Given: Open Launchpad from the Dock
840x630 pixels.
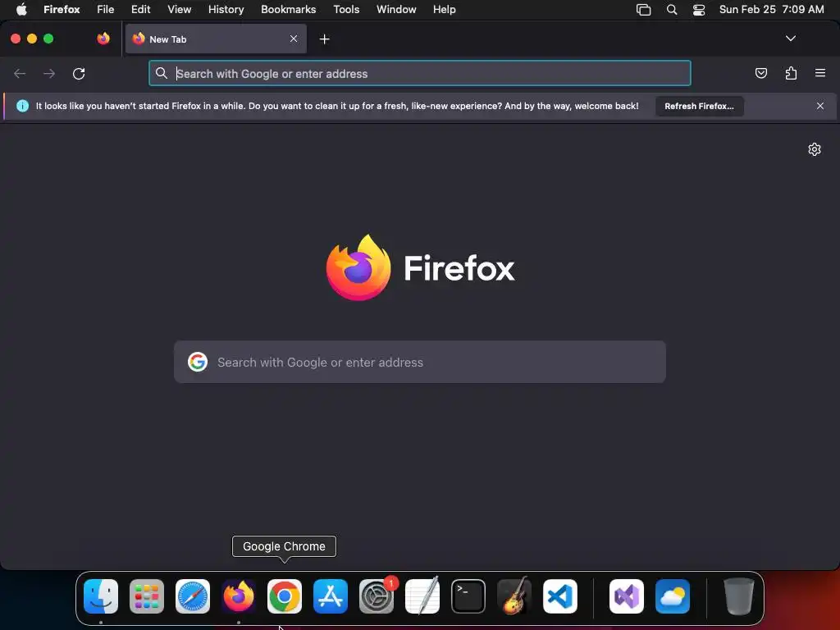Looking at the screenshot, I should pyautogui.click(x=147, y=596).
